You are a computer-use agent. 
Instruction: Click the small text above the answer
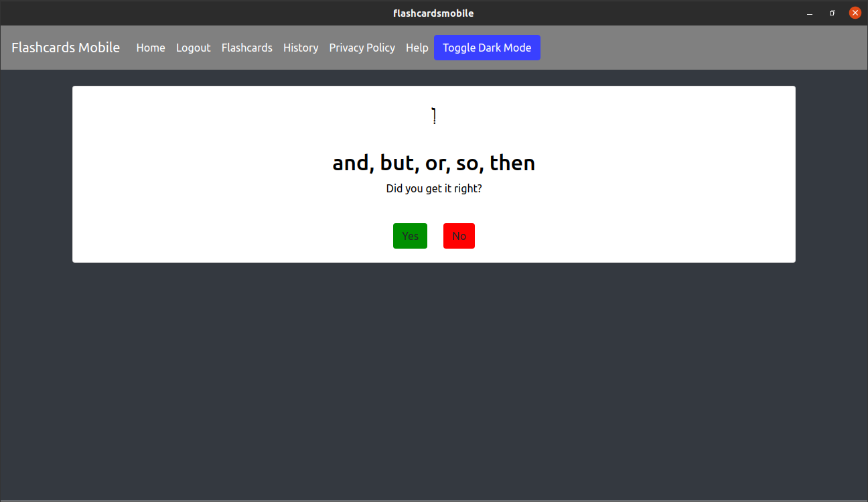coord(433,115)
